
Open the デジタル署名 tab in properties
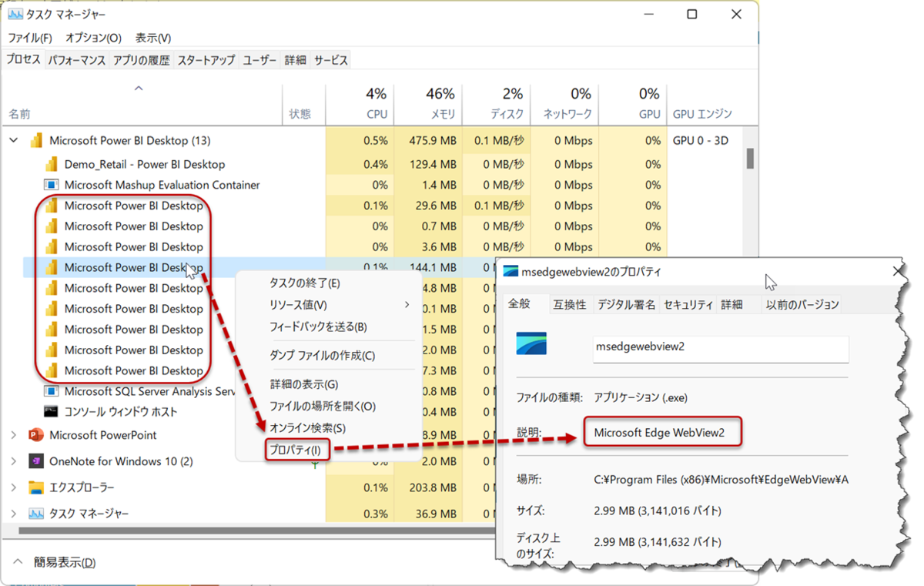[x=626, y=304]
